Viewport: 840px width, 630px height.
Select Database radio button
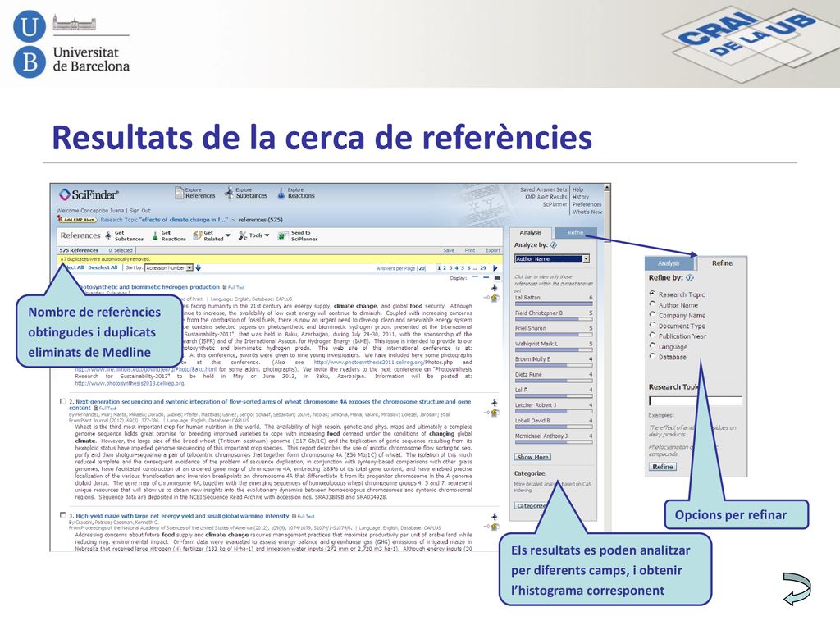tap(652, 356)
